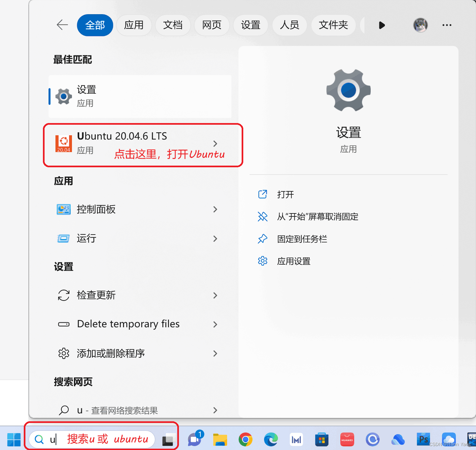Expand the Delete temporary files chevron
This screenshot has width=476, height=450.
(x=215, y=324)
